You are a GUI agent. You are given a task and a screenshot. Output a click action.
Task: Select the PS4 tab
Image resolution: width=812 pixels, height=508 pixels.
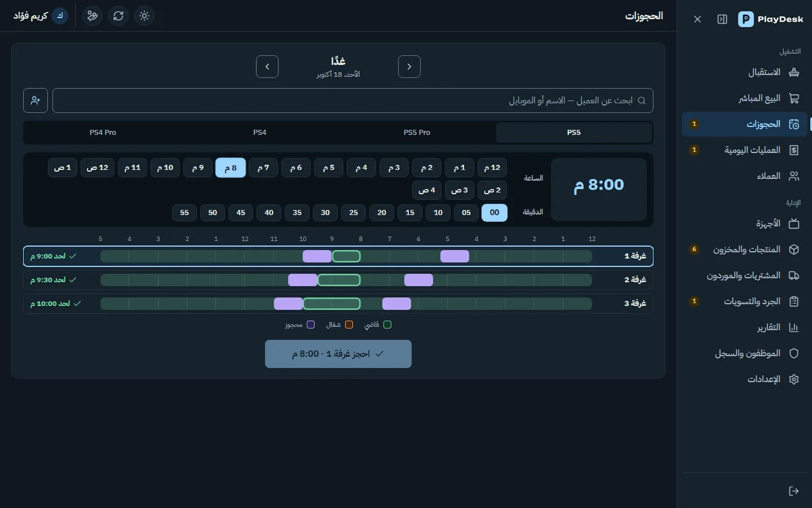click(x=260, y=133)
